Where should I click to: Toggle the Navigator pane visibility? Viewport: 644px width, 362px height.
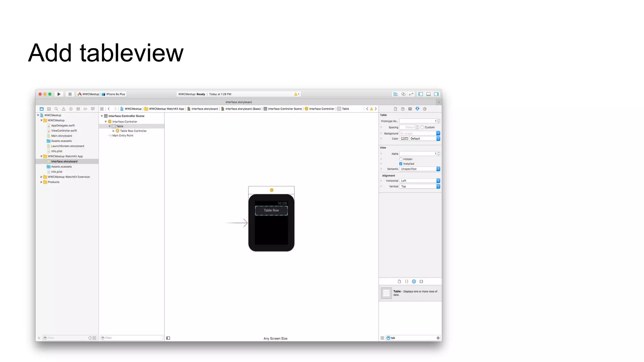pyautogui.click(x=420, y=94)
